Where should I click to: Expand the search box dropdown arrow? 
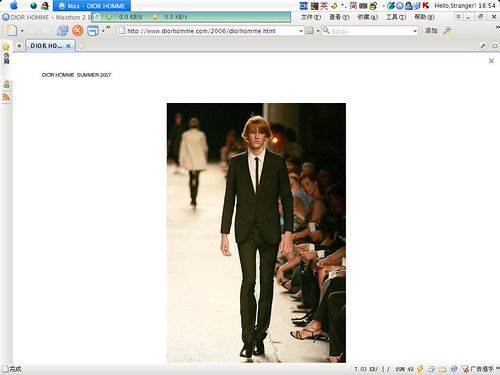(415, 31)
